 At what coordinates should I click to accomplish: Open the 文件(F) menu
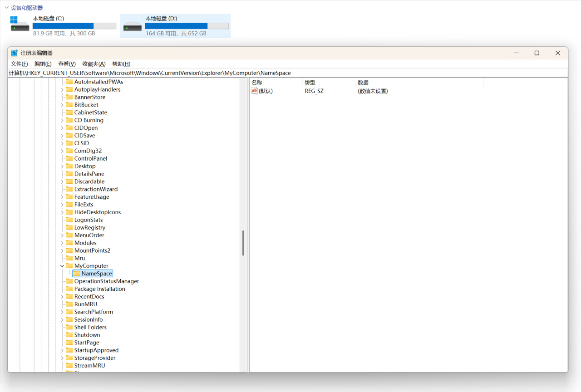click(x=20, y=64)
